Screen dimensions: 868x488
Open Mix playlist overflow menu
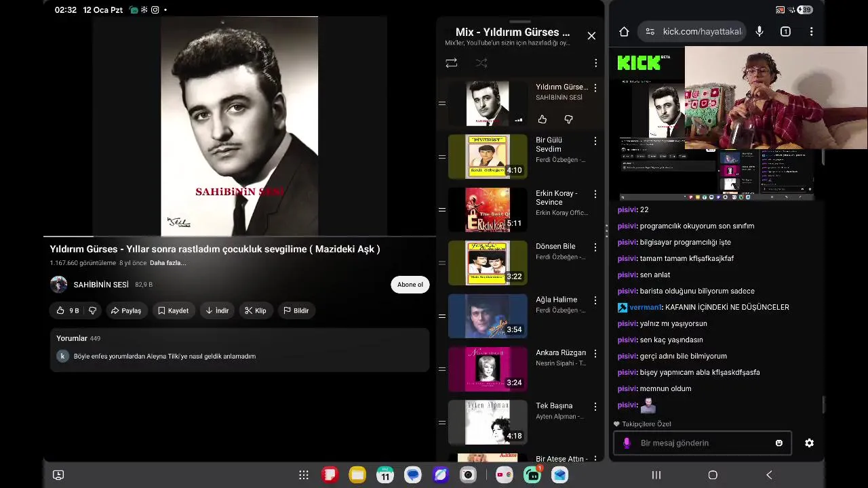point(595,63)
